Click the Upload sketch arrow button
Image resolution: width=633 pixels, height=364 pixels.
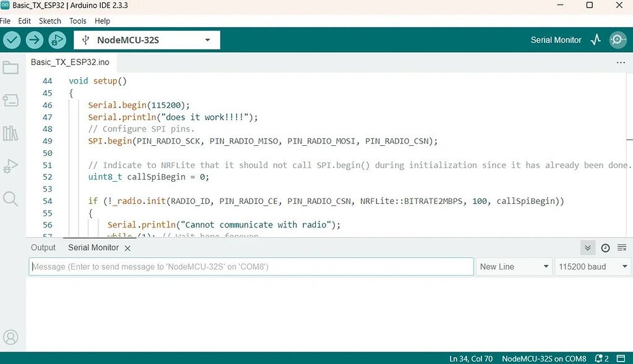35,40
